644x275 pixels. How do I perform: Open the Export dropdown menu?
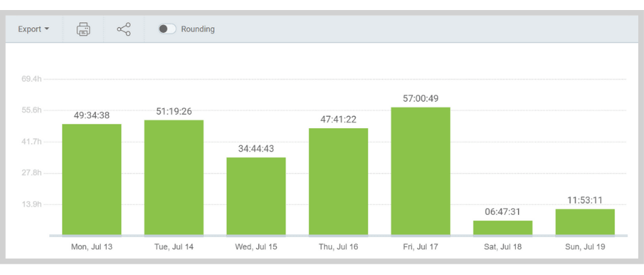[34, 29]
